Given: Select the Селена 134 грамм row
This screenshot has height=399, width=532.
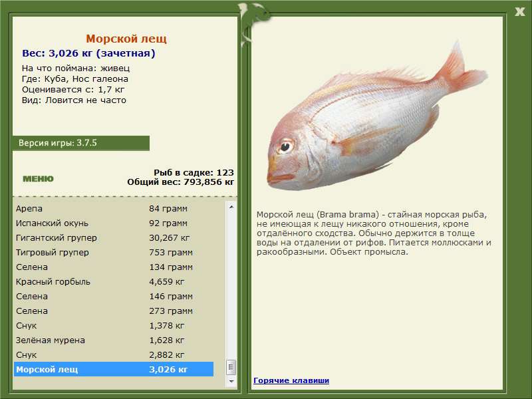Looking at the screenshot, I should point(114,267).
